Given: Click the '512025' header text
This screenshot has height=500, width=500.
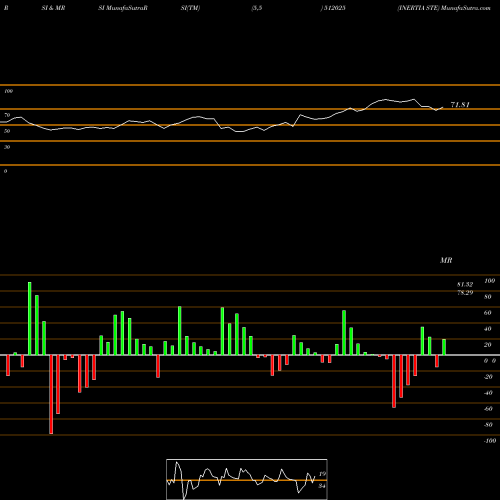Looking at the screenshot, I should 335,8.
